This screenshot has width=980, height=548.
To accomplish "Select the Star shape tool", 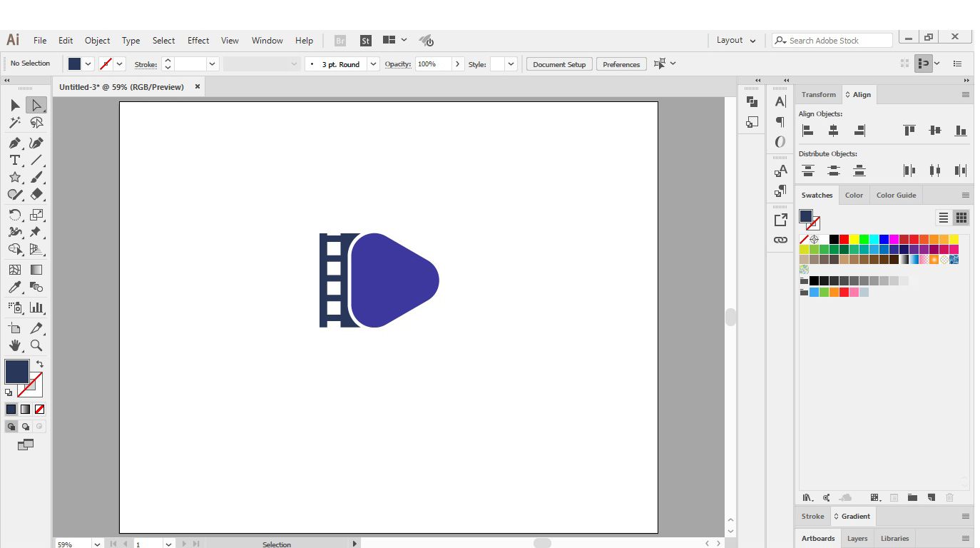I will tap(15, 177).
